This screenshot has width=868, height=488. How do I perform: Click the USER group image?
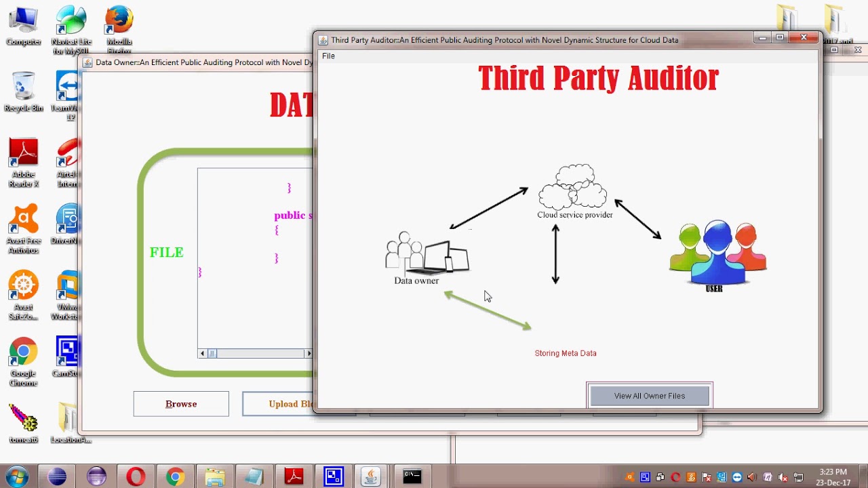tap(717, 256)
